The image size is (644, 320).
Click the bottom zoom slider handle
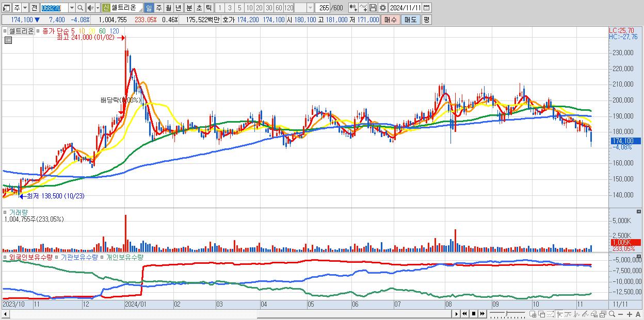point(506,313)
